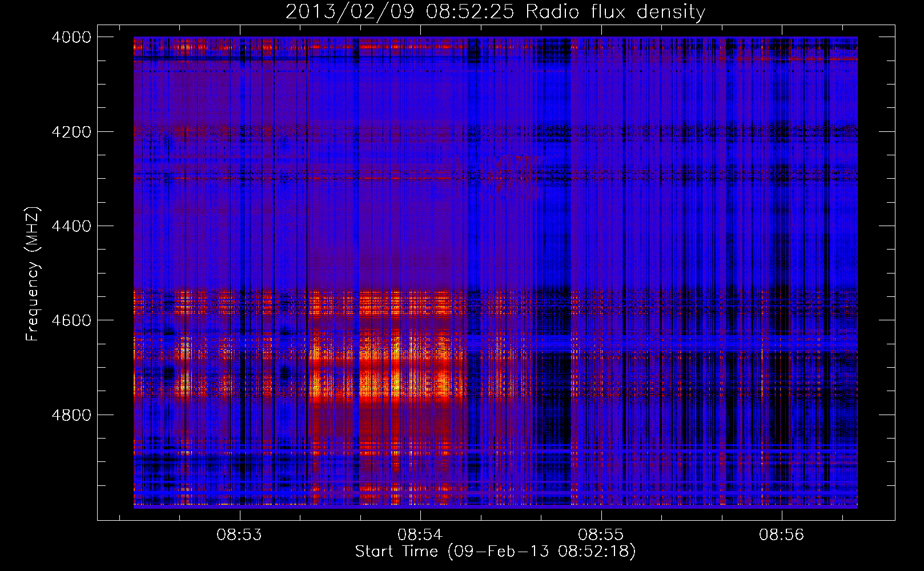Click the x-axis label "Start Time (09-Feb-13 08:52:18)"
Image resolution: width=924 pixels, height=571 pixels.
click(x=495, y=552)
